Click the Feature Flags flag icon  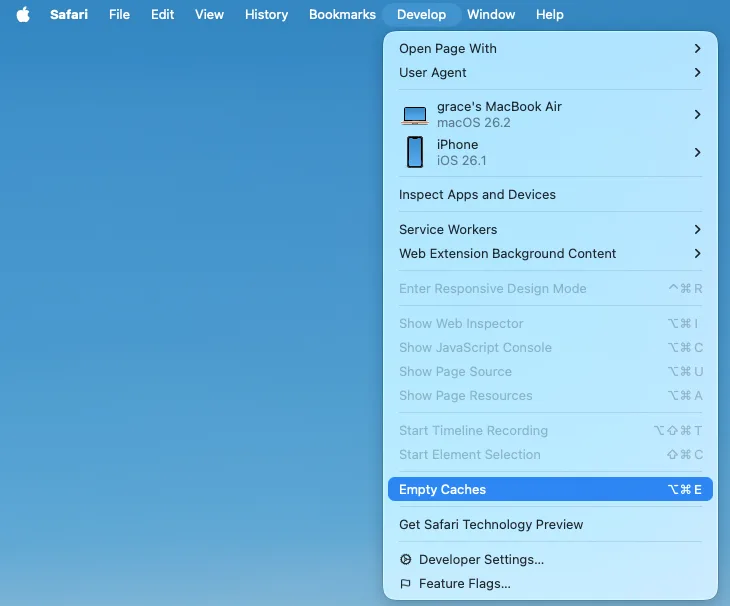tap(406, 584)
